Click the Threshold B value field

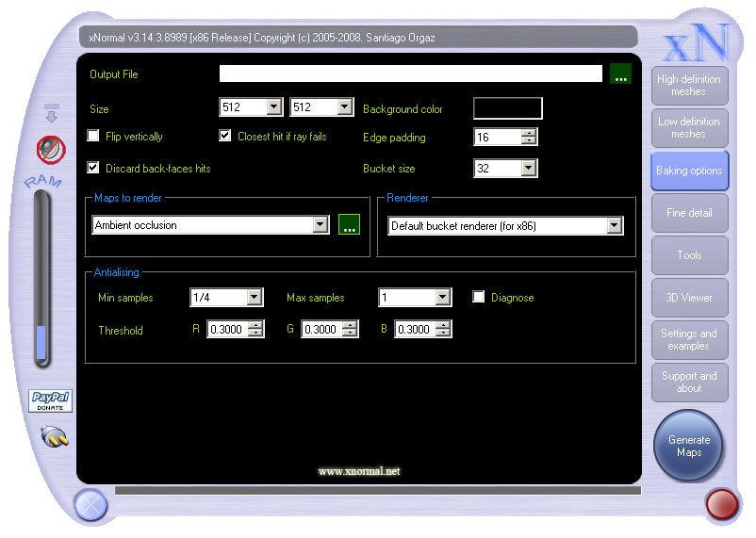tap(415, 329)
